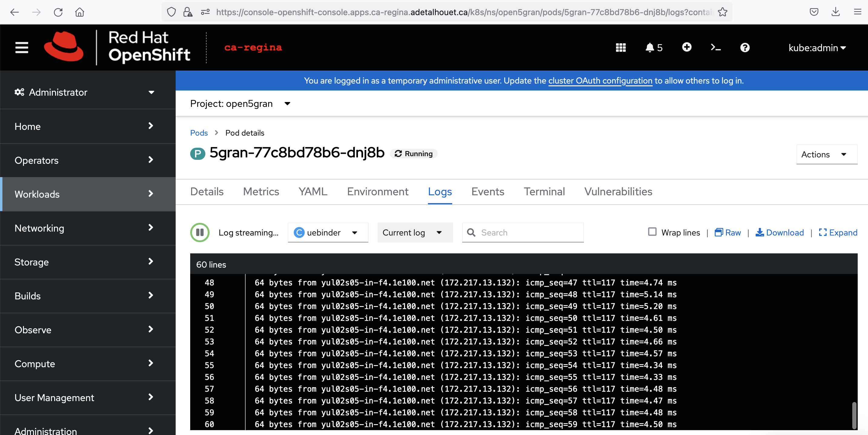This screenshot has width=868, height=435.
Task: Open the web terminal command line icon
Action: [715, 48]
